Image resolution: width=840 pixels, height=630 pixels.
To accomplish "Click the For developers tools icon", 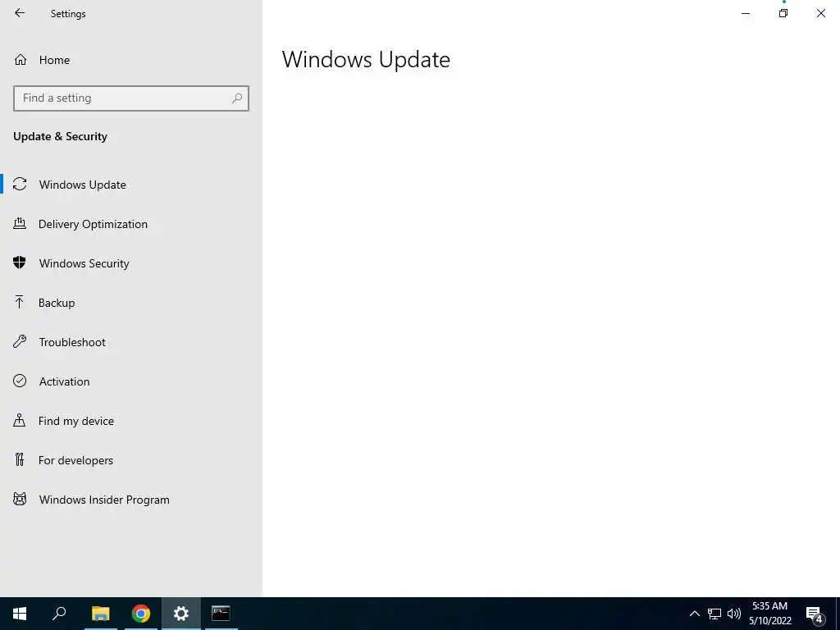I will tap(20, 459).
